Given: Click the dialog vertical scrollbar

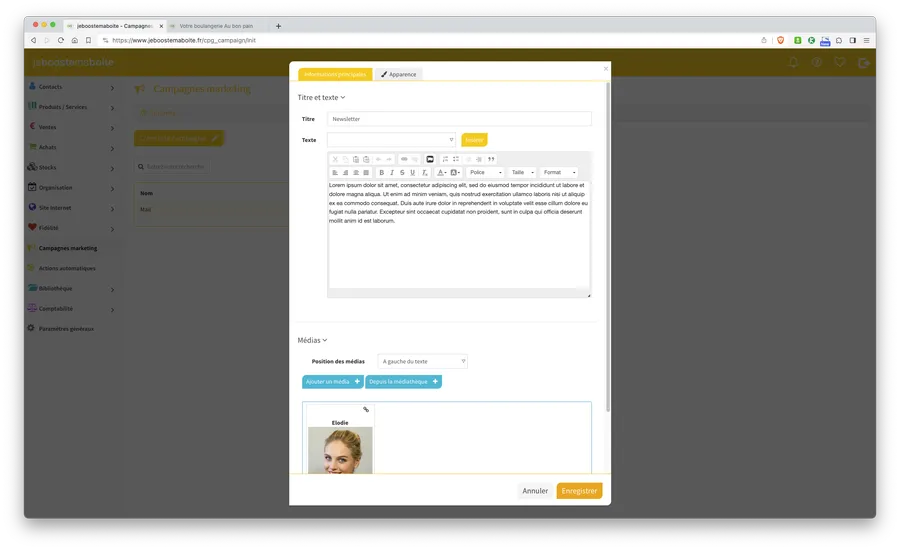Looking at the screenshot, I should pyautogui.click(x=608, y=247).
